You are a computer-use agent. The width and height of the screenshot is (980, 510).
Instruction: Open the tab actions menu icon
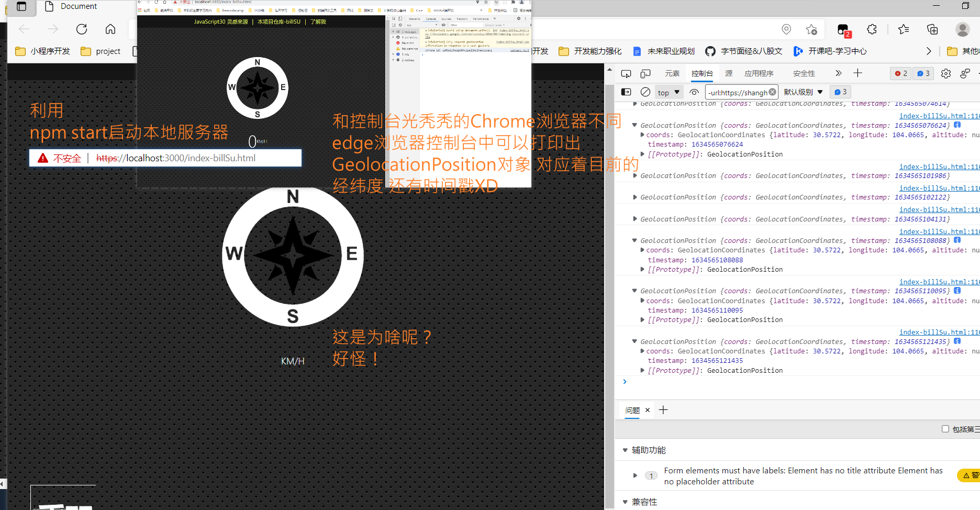coord(21,6)
